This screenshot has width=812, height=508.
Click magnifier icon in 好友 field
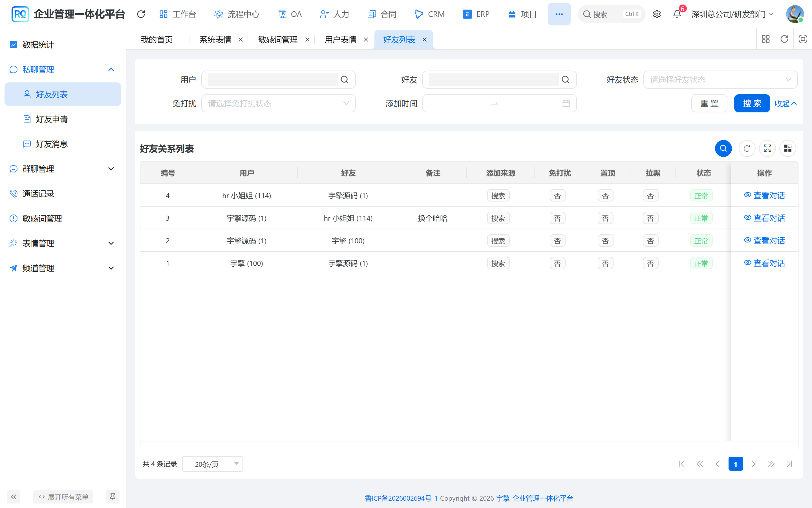tap(566, 80)
